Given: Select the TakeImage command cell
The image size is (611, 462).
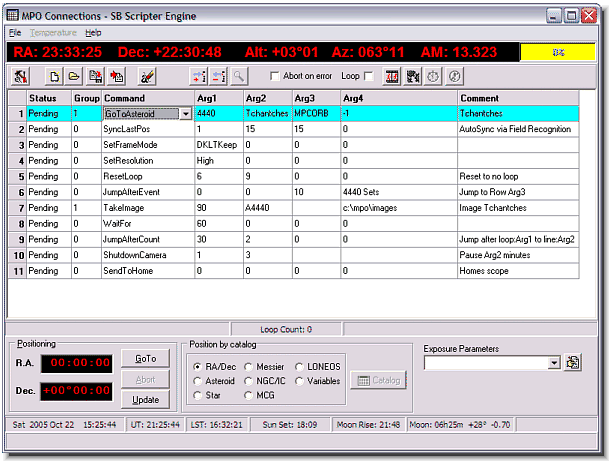Looking at the screenshot, I should [148, 208].
